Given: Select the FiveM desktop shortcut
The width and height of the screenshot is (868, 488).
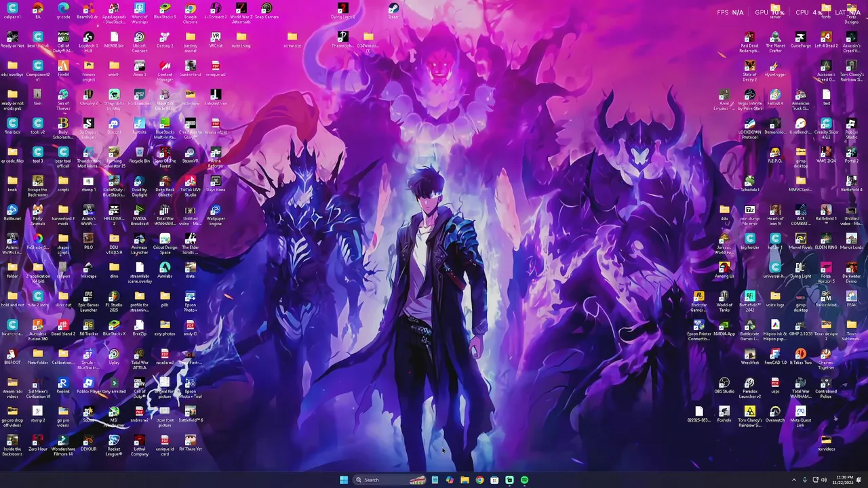Looking at the screenshot, I should tap(63, 68).
